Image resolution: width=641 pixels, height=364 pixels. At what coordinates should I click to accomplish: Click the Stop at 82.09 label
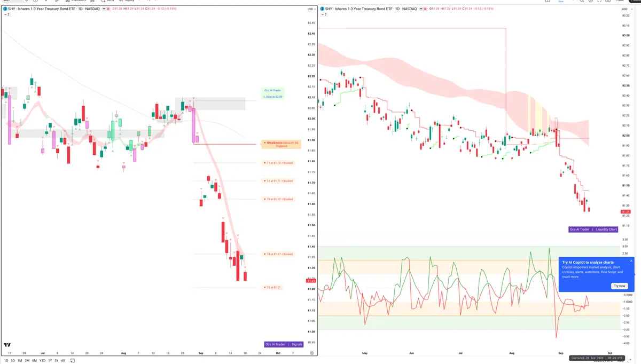273,97
